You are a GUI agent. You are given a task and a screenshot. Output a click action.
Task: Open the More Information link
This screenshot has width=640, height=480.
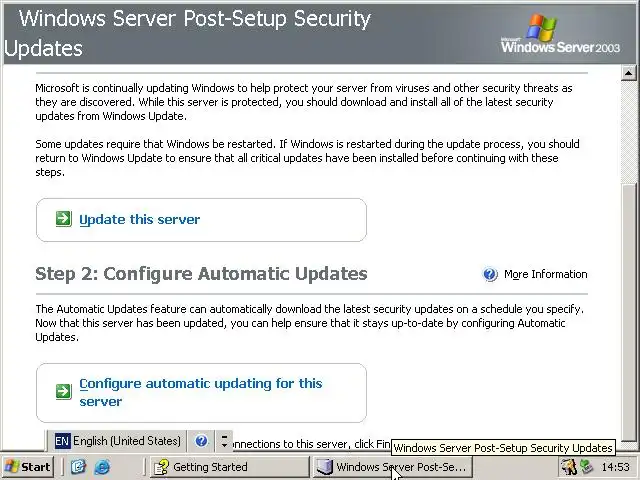[546, 274]
